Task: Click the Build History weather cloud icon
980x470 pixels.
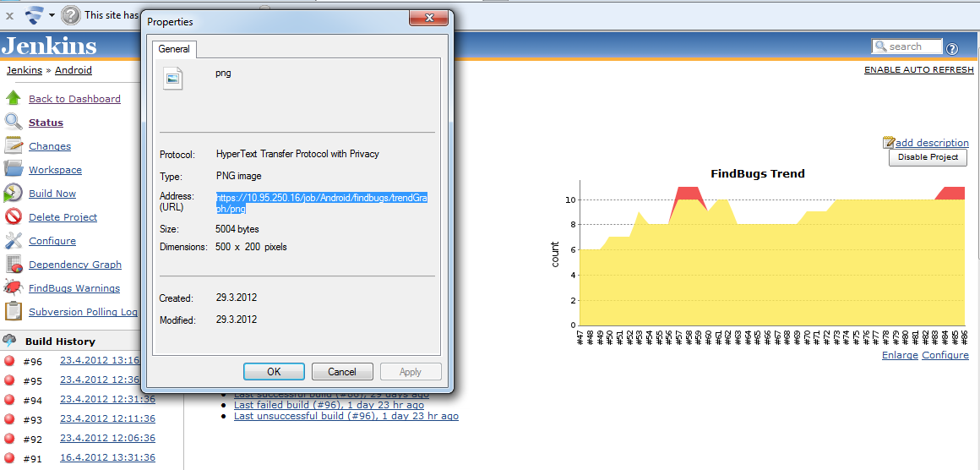Action: pos(9,341)
